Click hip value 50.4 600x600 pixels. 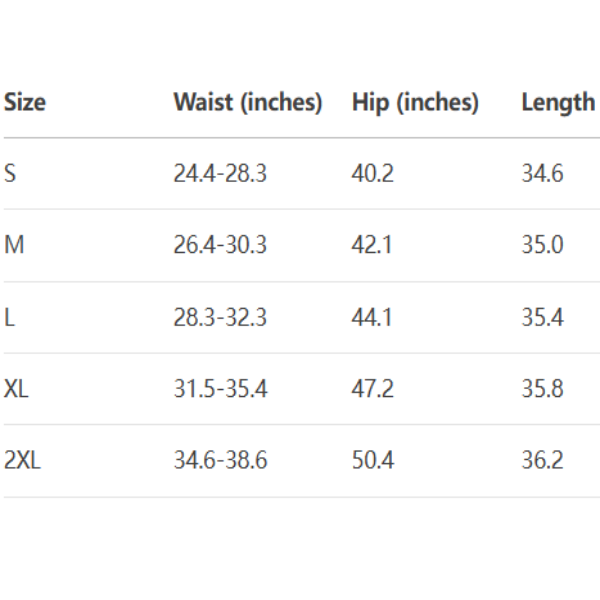(x=372, y=461)
